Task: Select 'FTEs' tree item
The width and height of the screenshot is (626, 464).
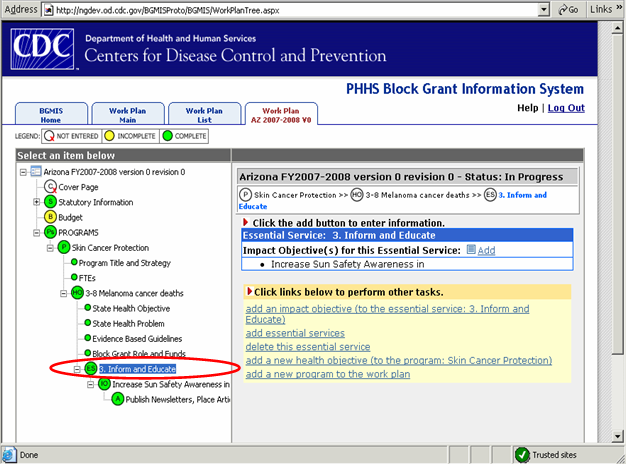Action: (x=87, y=278)
